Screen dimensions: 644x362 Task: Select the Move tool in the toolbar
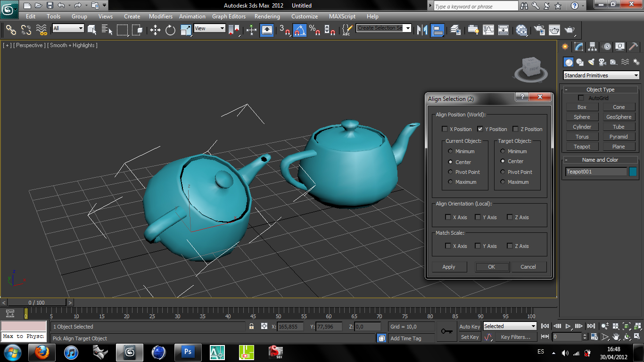[x=155, y=31]
